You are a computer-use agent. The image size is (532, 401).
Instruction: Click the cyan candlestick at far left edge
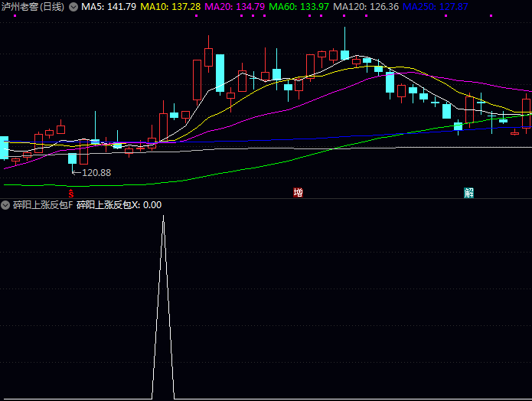[4, 148]
